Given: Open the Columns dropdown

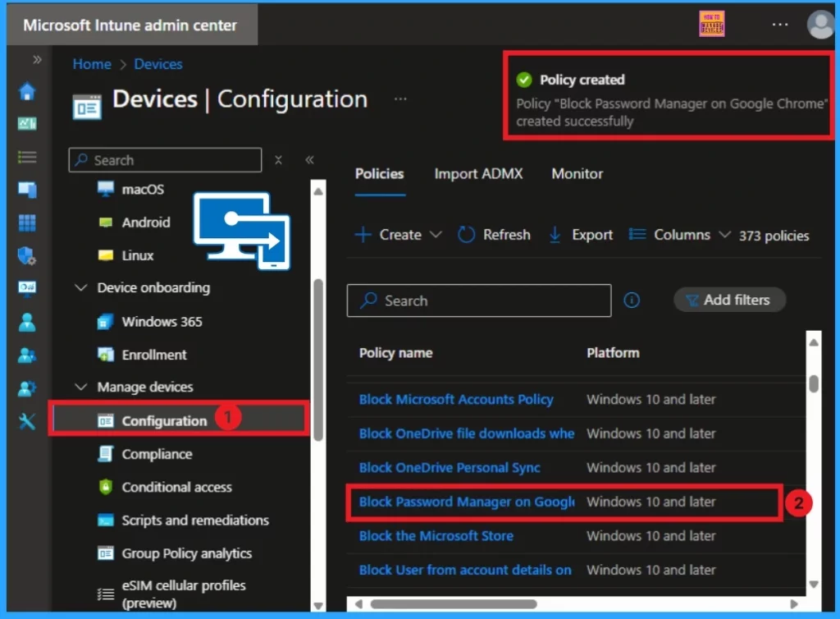Looking at the screenshot, I should coord(679,235).
